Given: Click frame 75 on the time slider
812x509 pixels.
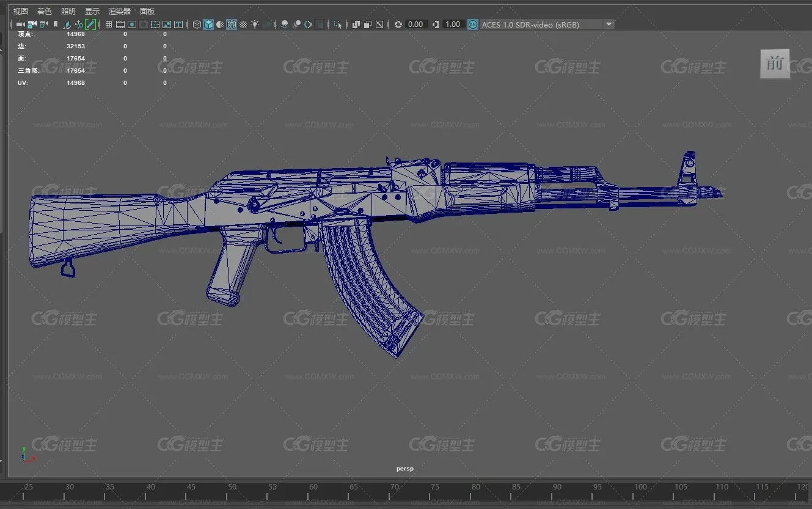Looking at the screenshot, I should click(x=435, y=487).
